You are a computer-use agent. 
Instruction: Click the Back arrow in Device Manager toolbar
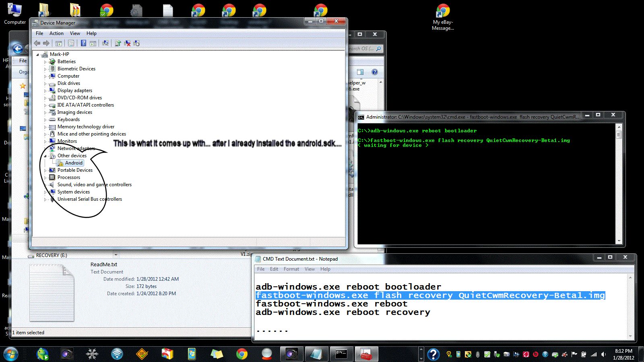point(37,43)
